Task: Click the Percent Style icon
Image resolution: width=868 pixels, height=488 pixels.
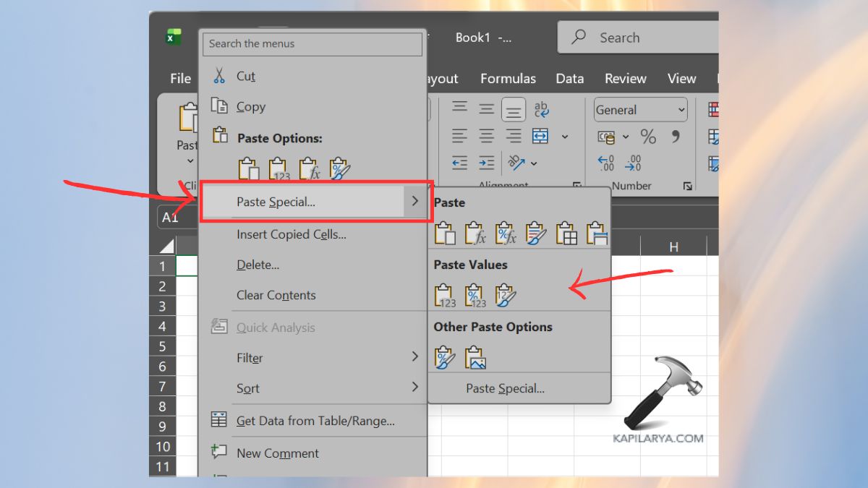Action: 648,137
